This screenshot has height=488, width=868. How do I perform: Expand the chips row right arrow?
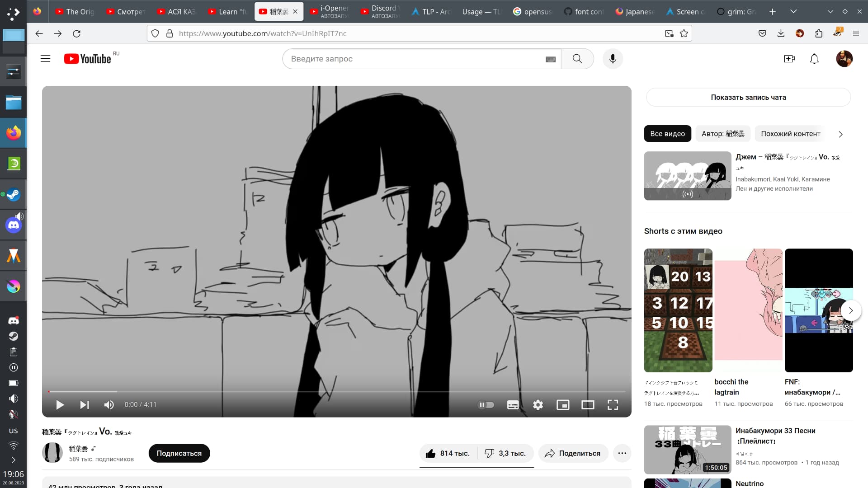pyautogui.click(x=840, y=134)
